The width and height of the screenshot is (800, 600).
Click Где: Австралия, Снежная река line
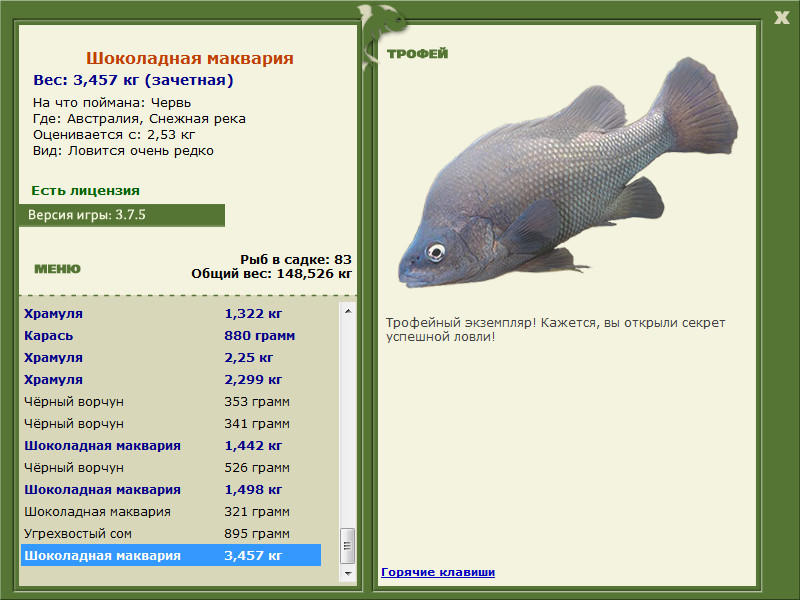(139, 119)
